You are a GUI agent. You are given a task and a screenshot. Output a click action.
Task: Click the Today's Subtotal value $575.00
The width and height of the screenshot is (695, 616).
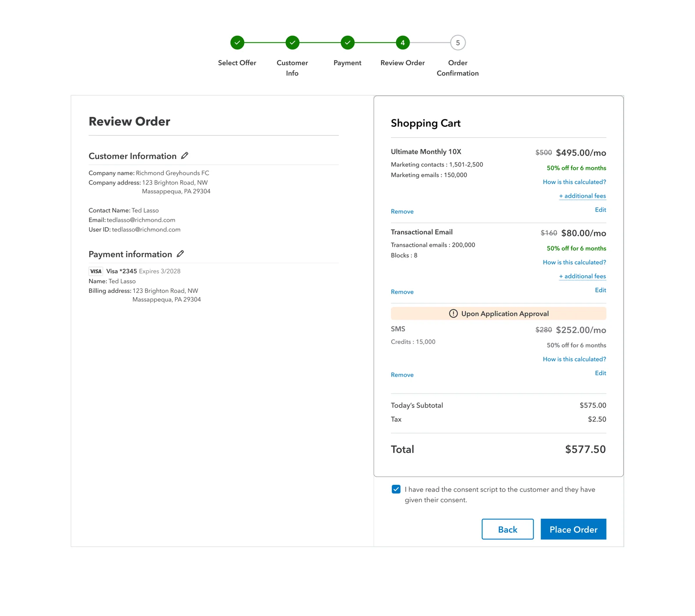point(593,405)
